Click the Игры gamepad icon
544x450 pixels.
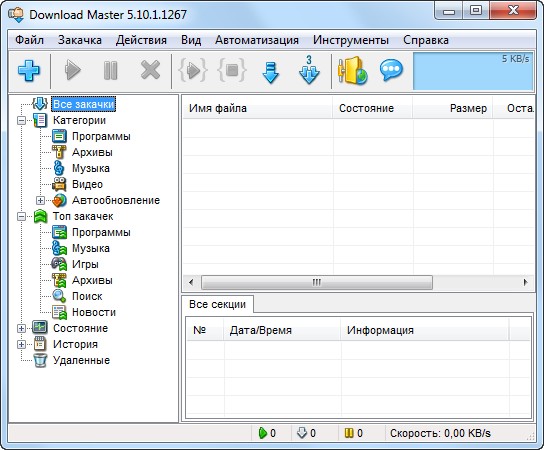(x=59, y=264)
